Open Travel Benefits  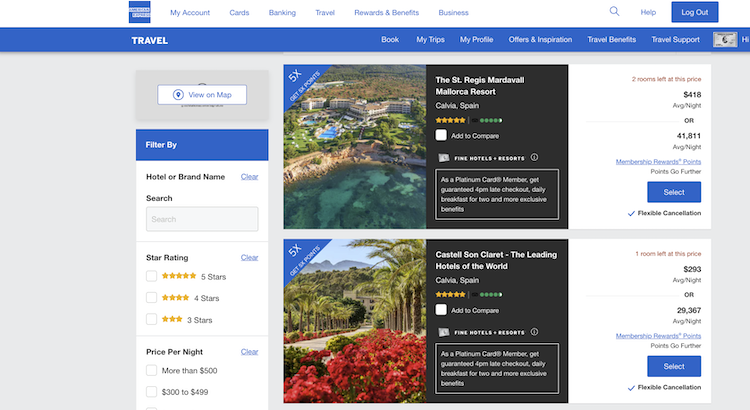click(x=612, y=40)
